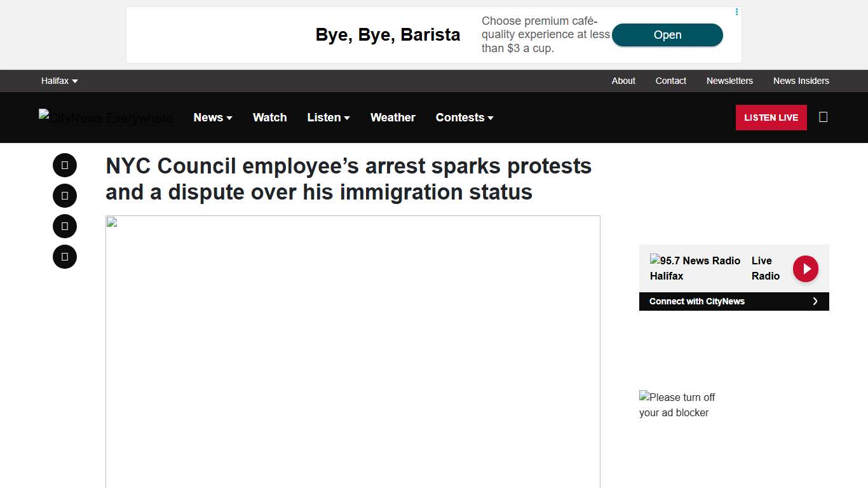Play the 95.7 News Radio live stream

[805, 269]
